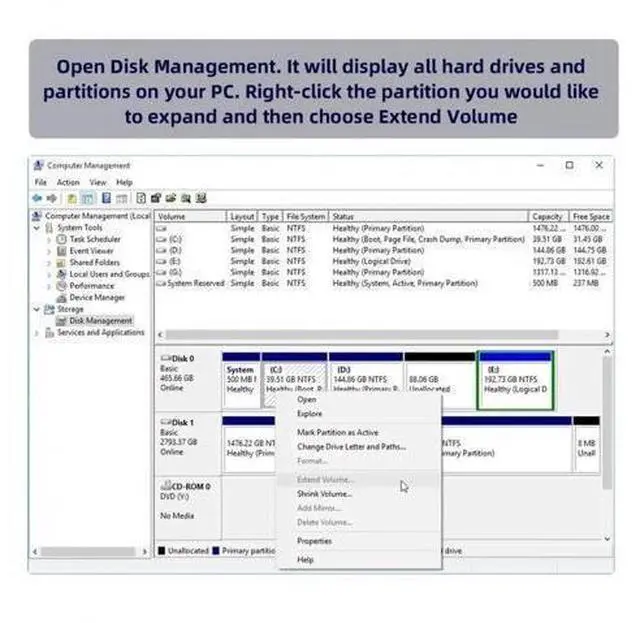Viewport: 640px width, 623px height.
Task: Expand the Shared Folders node
Action: click(x=49, y=263)
